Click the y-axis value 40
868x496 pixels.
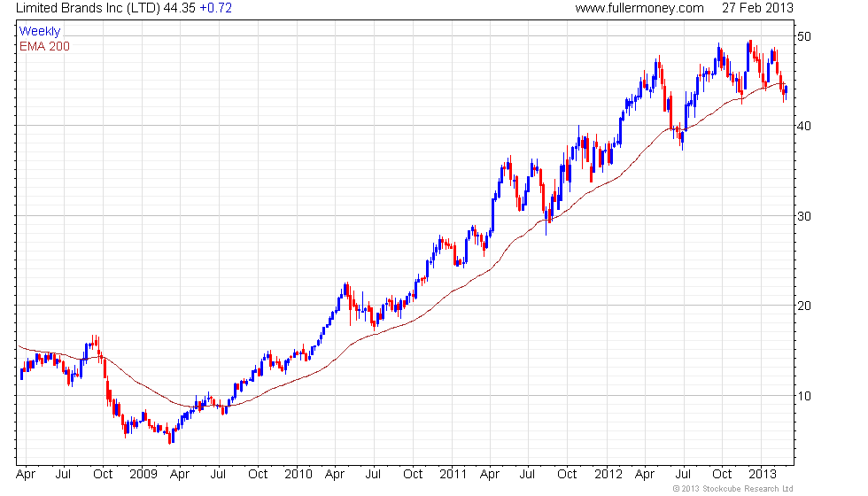click(804, 126)
